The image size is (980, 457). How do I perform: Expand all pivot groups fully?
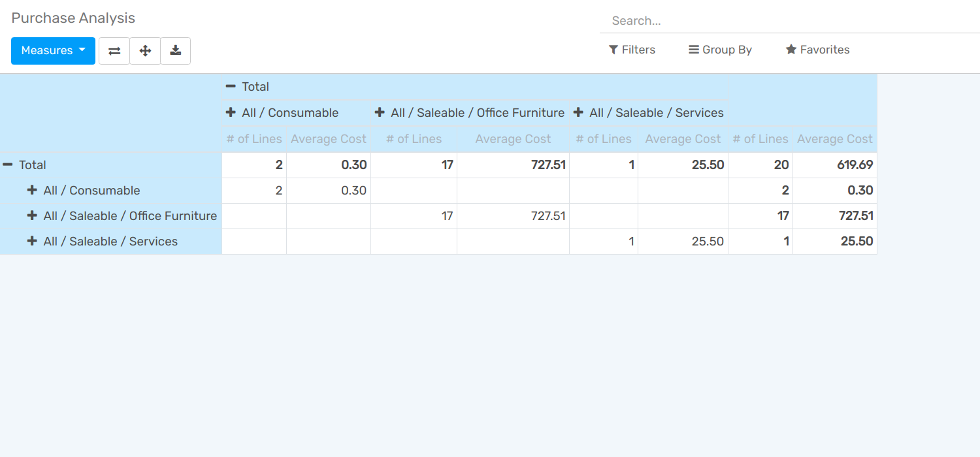pyautogui.click(x=144, y=50)
